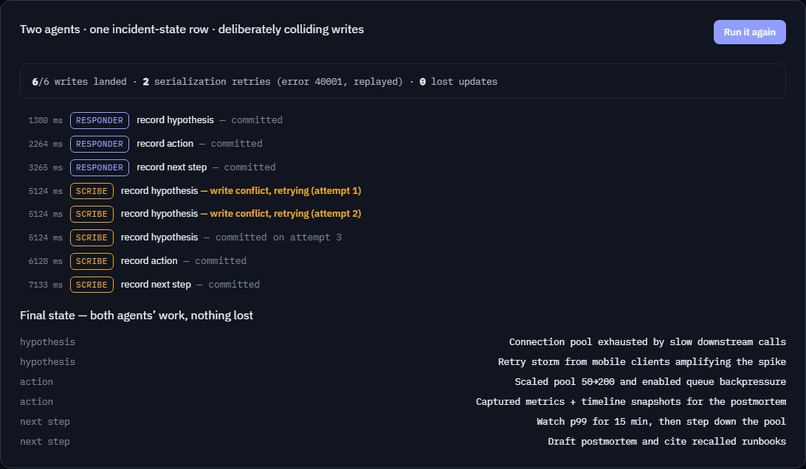
Task: Click the 'Final state — both agents' work' heading
Action: pyautogui.click(x=136, y=315)
